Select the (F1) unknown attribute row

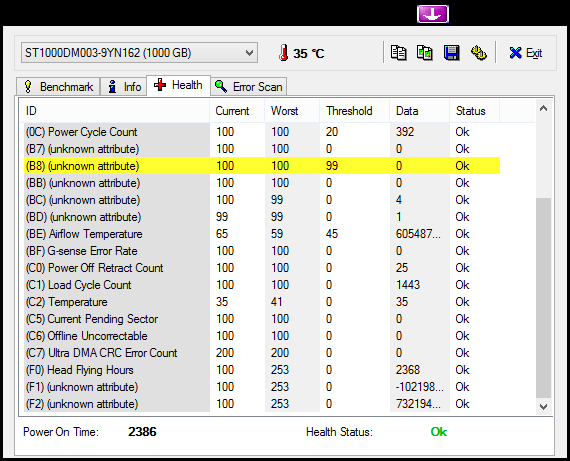pyautogui.click(x=262, y=387)
